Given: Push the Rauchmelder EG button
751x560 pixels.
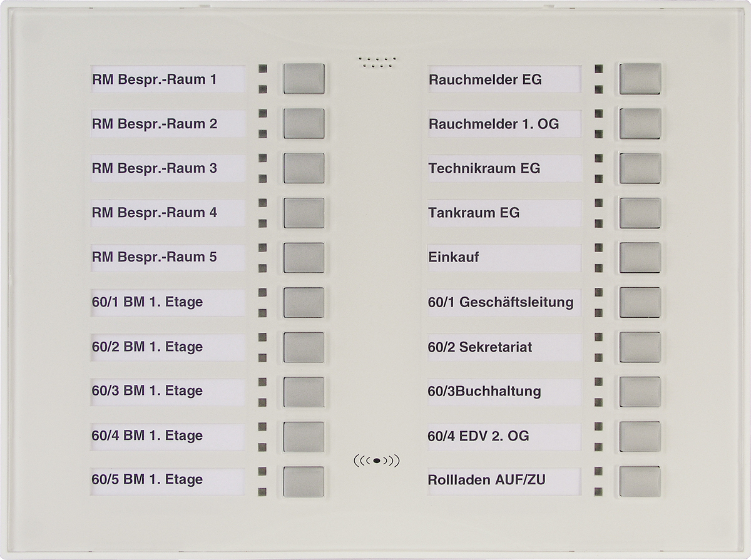Looking at the screenshot, I should 640,79.
